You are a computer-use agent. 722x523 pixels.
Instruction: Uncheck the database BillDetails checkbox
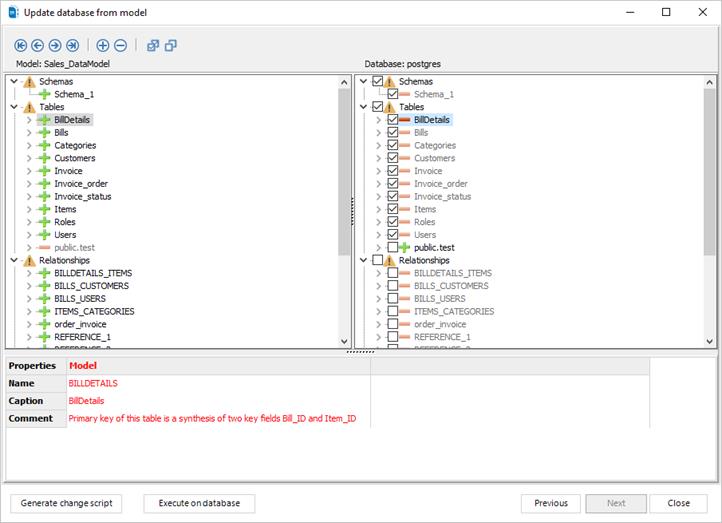(393, 120)
